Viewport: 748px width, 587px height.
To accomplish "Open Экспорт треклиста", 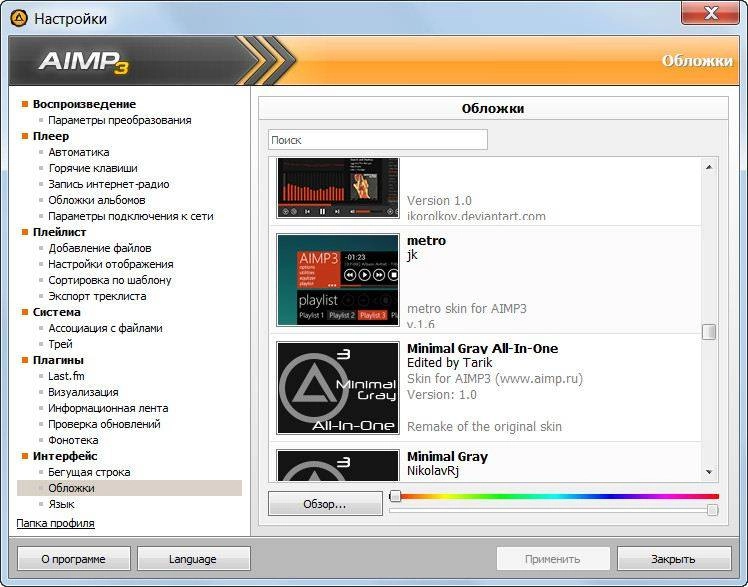I will [97, 296].
